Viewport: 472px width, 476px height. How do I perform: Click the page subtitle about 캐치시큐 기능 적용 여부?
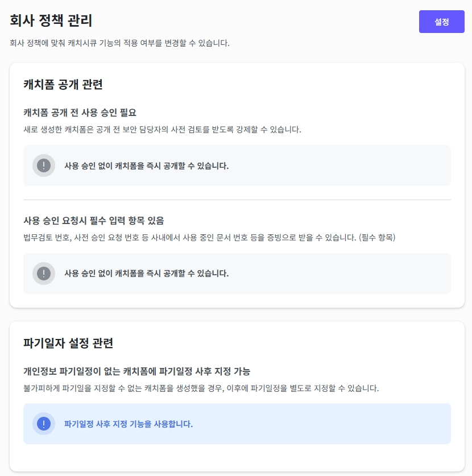[119, 43]
